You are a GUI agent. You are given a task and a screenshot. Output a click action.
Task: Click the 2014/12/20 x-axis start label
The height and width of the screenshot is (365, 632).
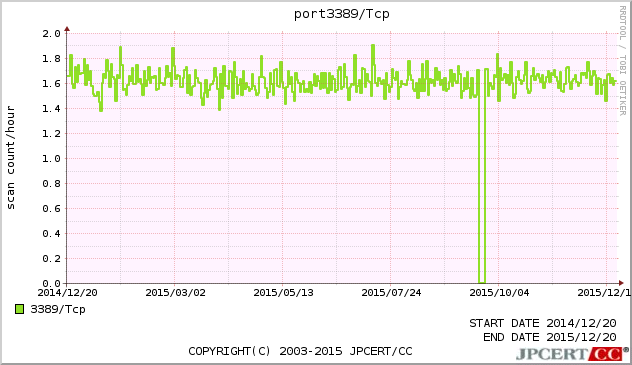point(67,292)
